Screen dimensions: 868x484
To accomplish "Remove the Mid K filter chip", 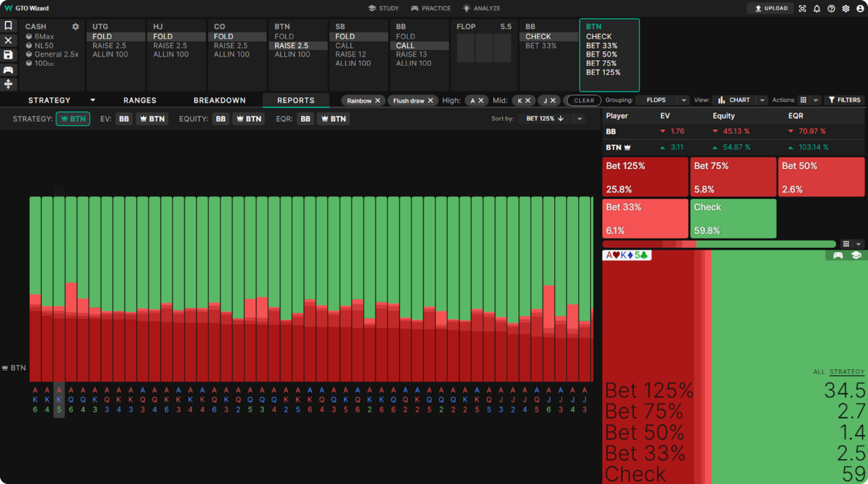I will coord(528,101).
